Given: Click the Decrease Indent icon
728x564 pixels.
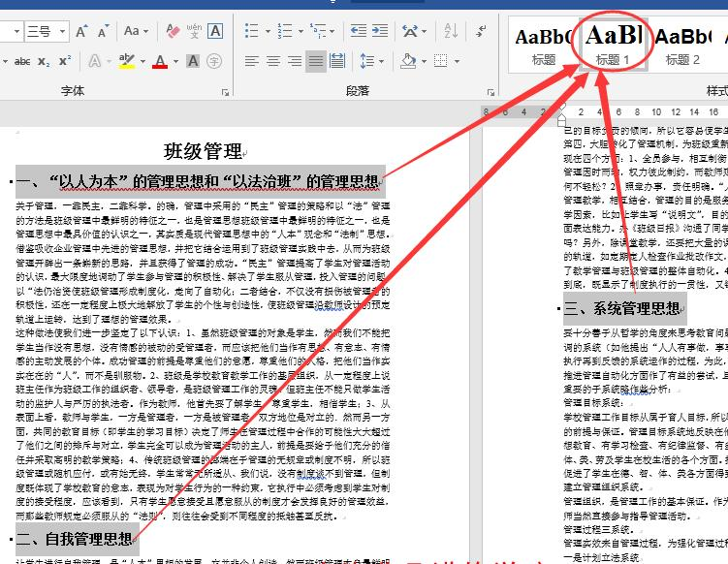Looking at the screenshot, I should click(359, 31).
